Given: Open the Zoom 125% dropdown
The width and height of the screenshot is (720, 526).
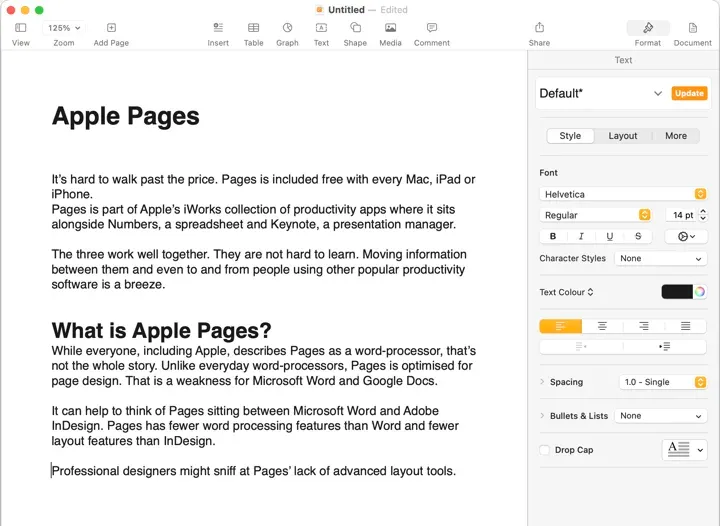Looking at the screenshot, I should point(64,28).
